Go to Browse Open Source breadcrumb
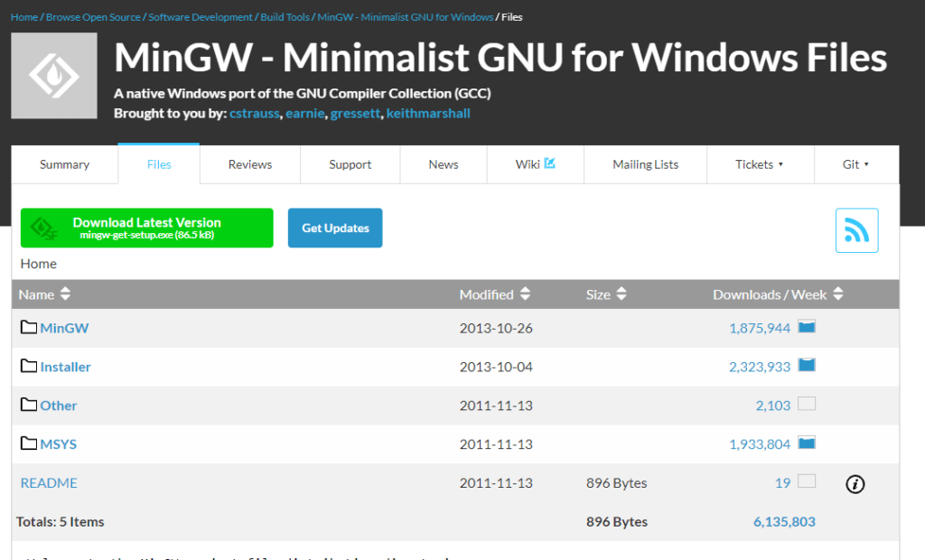 (x=93, y=17)
